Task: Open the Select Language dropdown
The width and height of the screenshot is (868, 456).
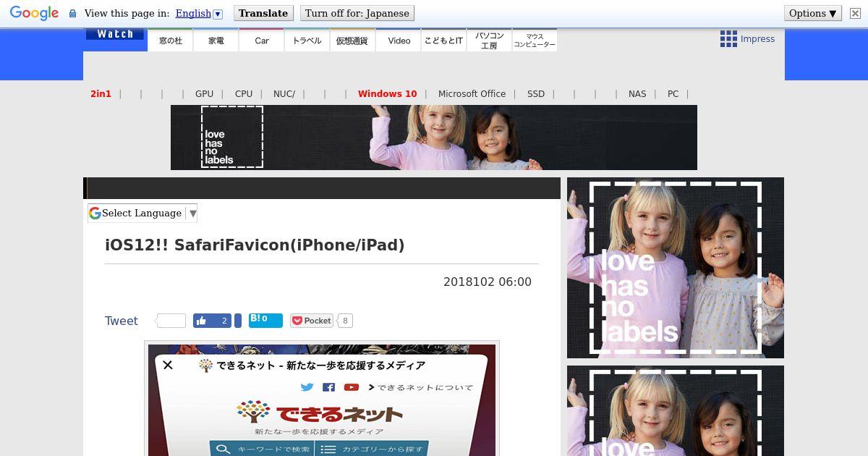Action: tap(142, 213)
